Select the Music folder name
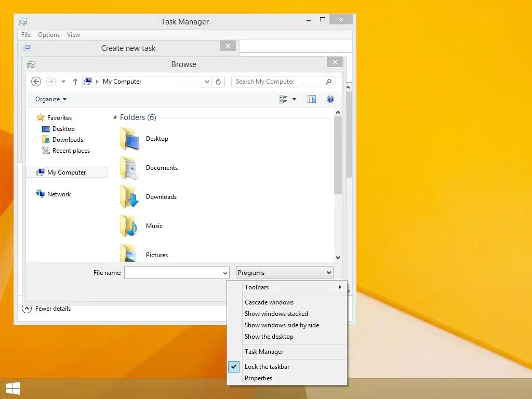 pos(154,226)
